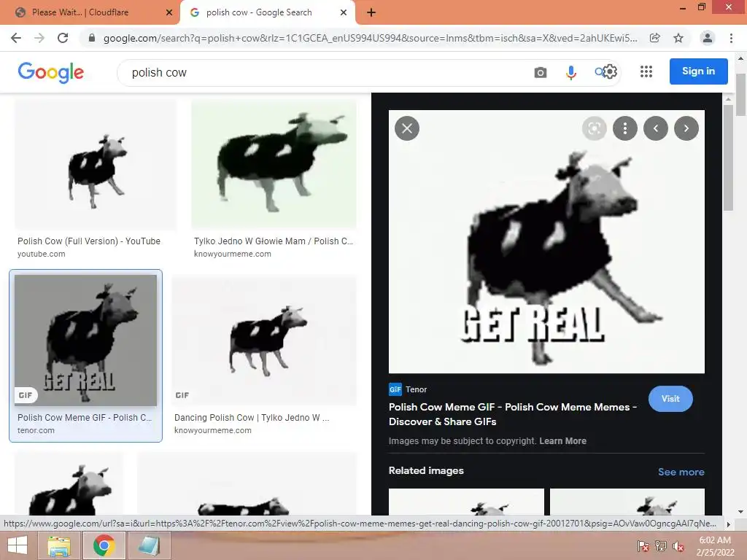Click the youtube.com source text
747x560 pixels.
[42, 254]
